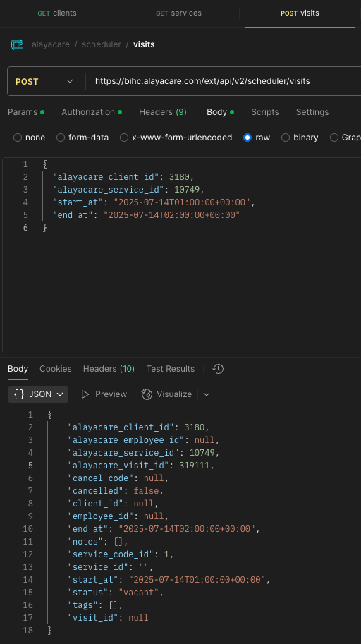Open the Headers (9) request tab
This screenshot has height=644, width=361.
pos(163,112)
